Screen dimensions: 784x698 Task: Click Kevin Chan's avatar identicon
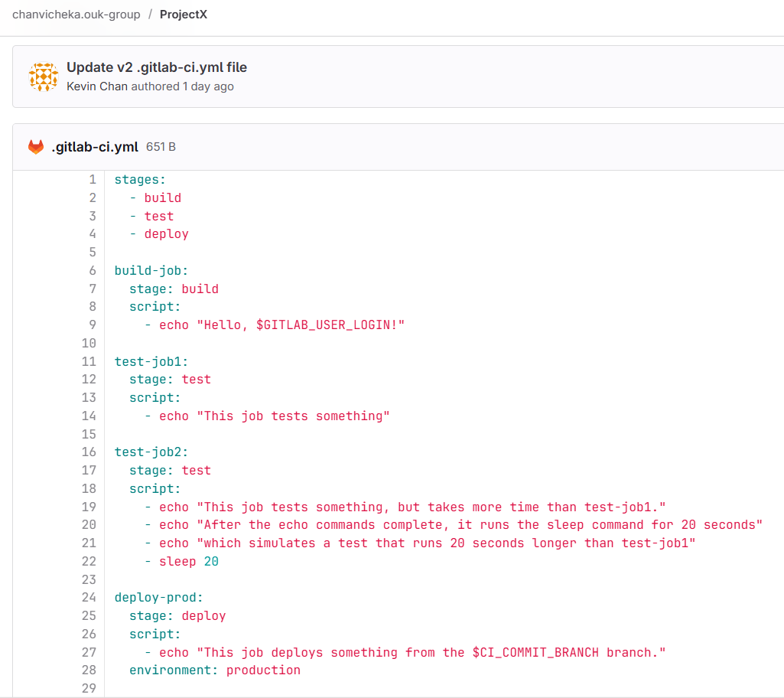coord(43,77)
